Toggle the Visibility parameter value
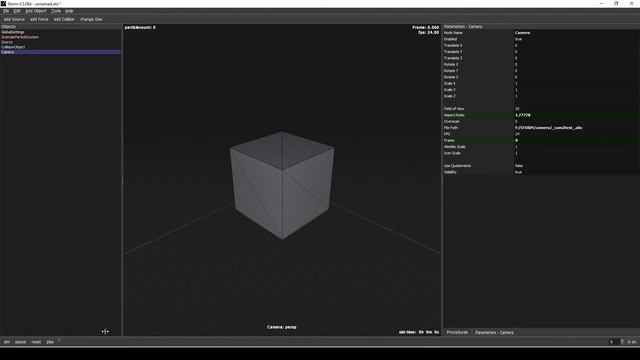 point(577,172)
